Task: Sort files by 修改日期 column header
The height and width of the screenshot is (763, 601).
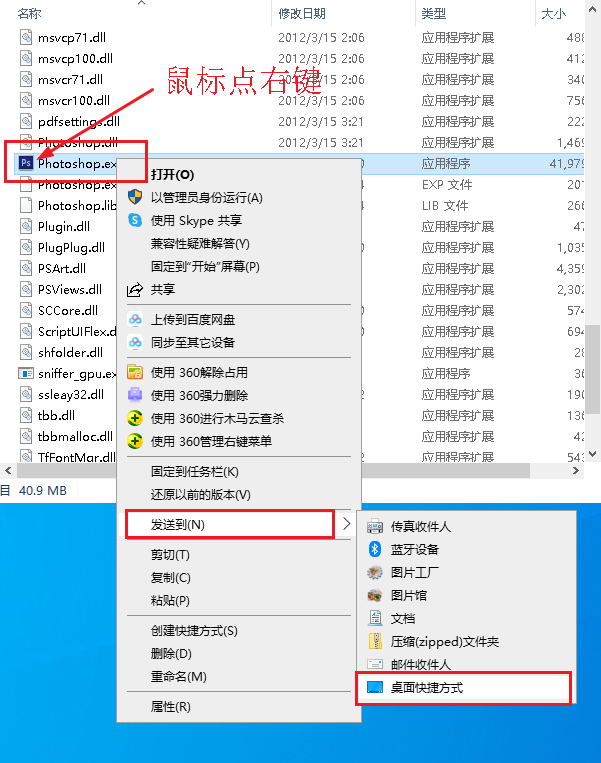Action: tap(302, 14)
